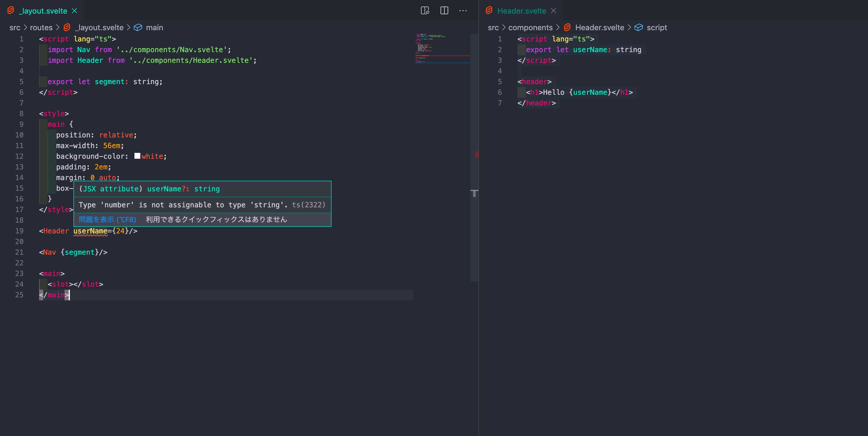The image size is (868, 436).
Task: Click the Svelte icon on _layout.svelte tab
Action: coord(11,10)
